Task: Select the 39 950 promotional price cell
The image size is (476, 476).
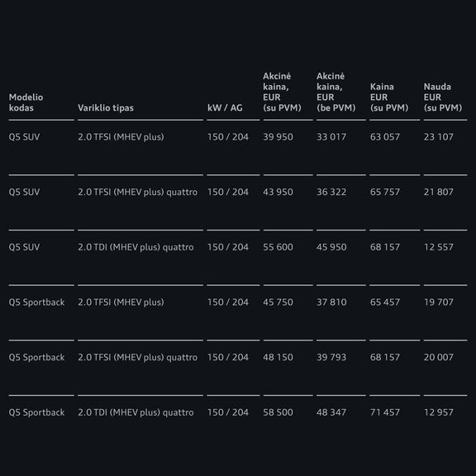Action: (x=278, y=137)
